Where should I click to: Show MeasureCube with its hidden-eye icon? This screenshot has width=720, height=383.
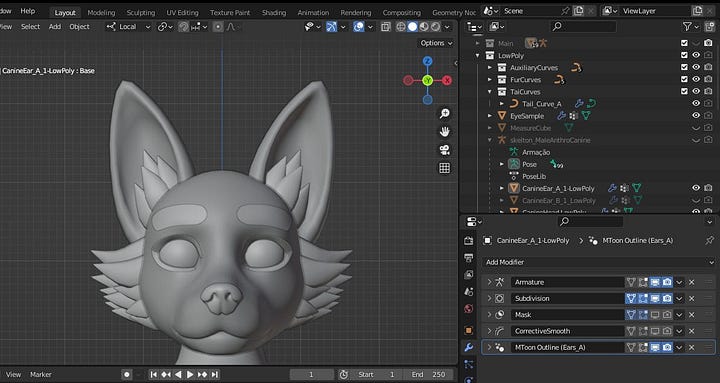click(696, 128)
